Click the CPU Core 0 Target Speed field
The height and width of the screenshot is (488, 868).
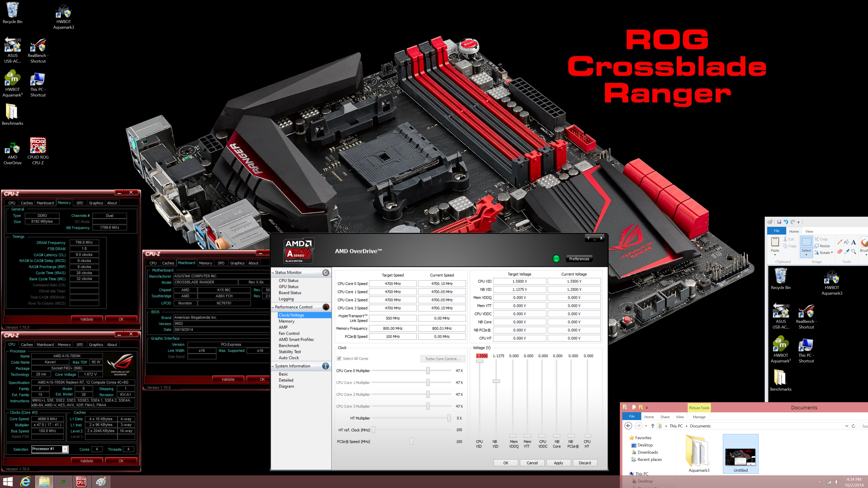click(x=393, y=284)
